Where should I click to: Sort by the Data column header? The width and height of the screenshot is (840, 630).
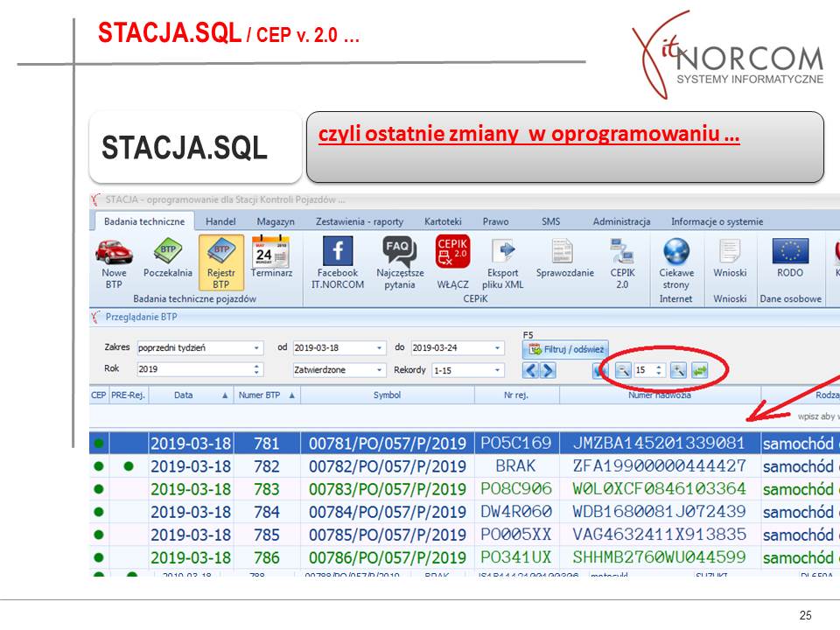point(192,395)
